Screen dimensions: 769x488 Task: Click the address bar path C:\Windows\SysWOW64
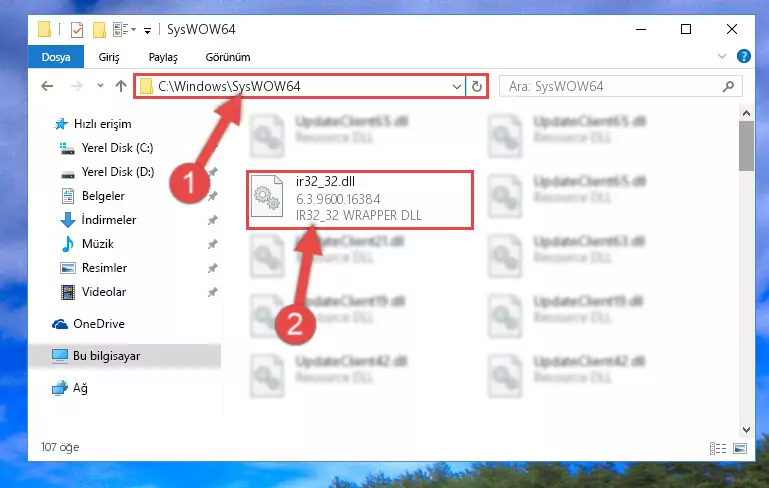tap(229, 86)
